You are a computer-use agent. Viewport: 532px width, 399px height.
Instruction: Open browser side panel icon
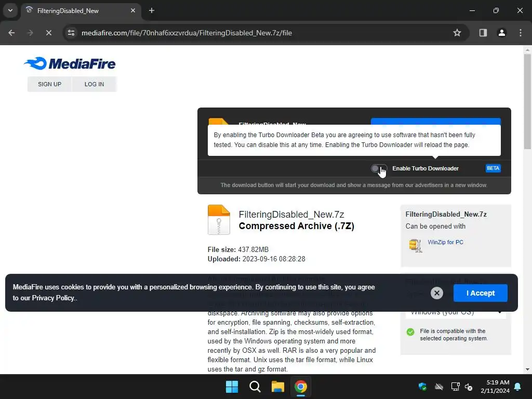(x=483, y=33)
